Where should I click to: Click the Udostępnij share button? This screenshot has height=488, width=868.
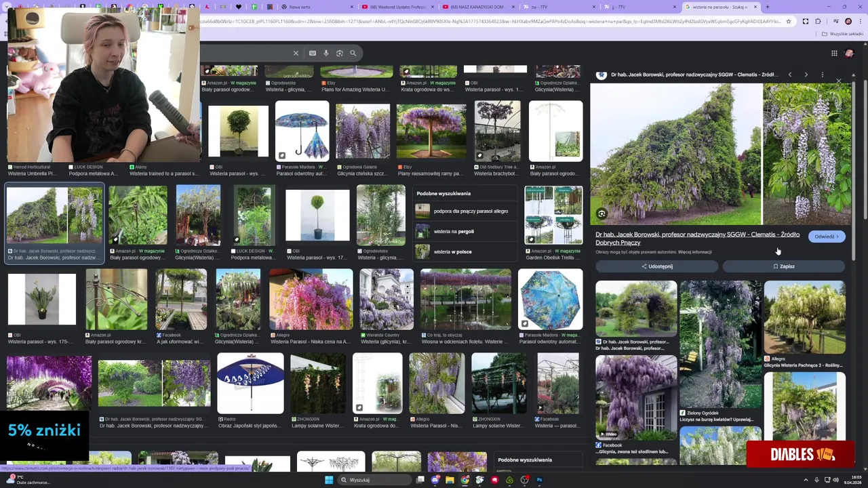click(x=656, y=266)
